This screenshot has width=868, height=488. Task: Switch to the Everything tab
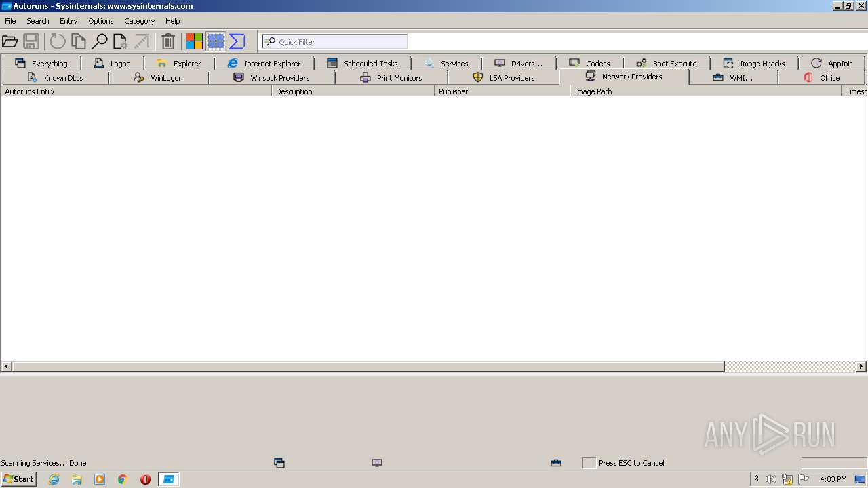[x=41, y=63]
